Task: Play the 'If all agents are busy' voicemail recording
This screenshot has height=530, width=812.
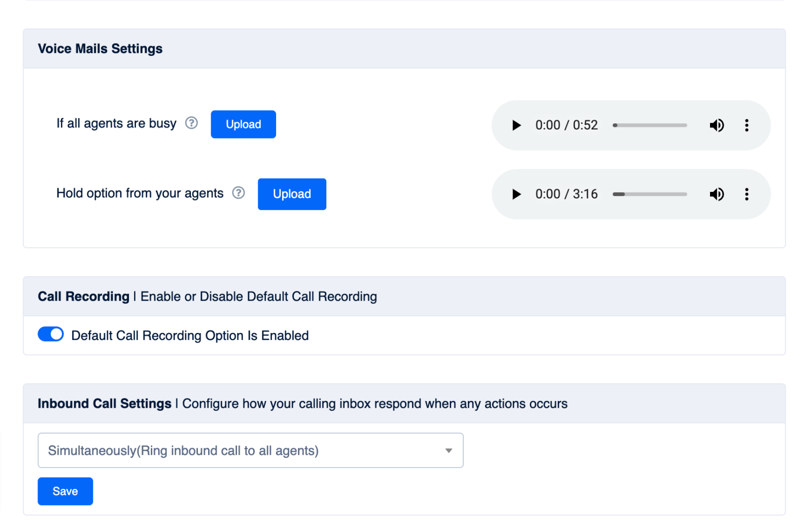Action: click(x=516, y=125)
